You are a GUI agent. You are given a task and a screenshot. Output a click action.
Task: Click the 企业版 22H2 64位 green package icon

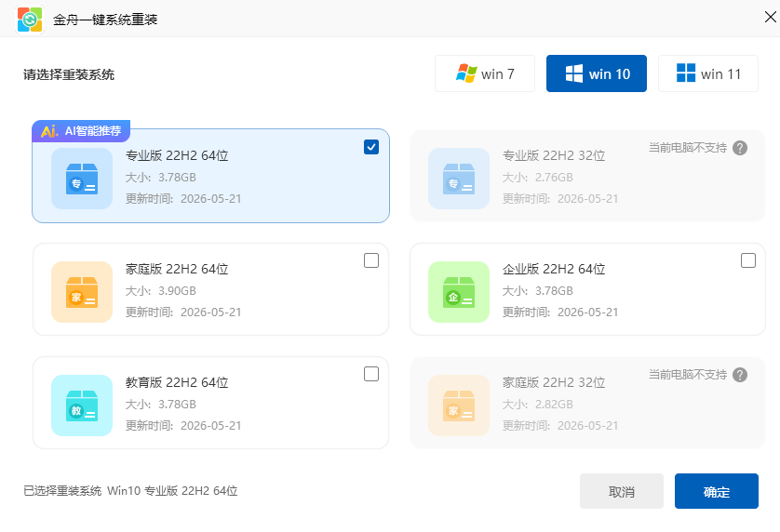(459, 292)
